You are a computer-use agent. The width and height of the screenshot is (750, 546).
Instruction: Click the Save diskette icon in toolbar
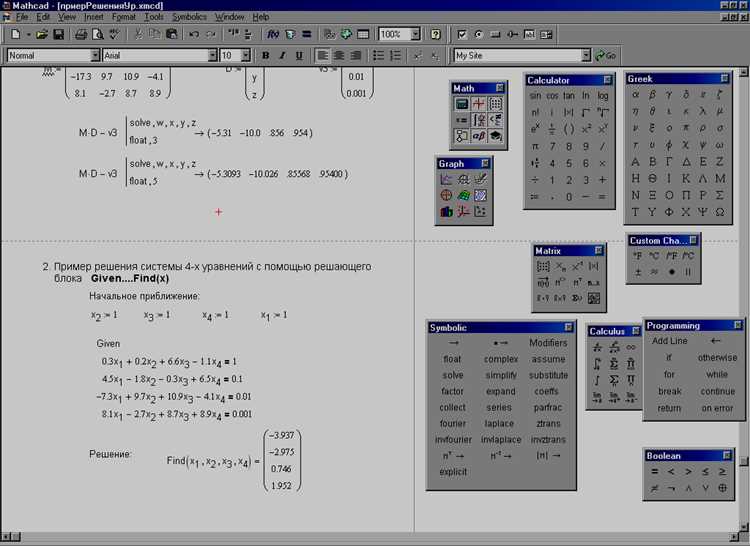tap(58, 34)
